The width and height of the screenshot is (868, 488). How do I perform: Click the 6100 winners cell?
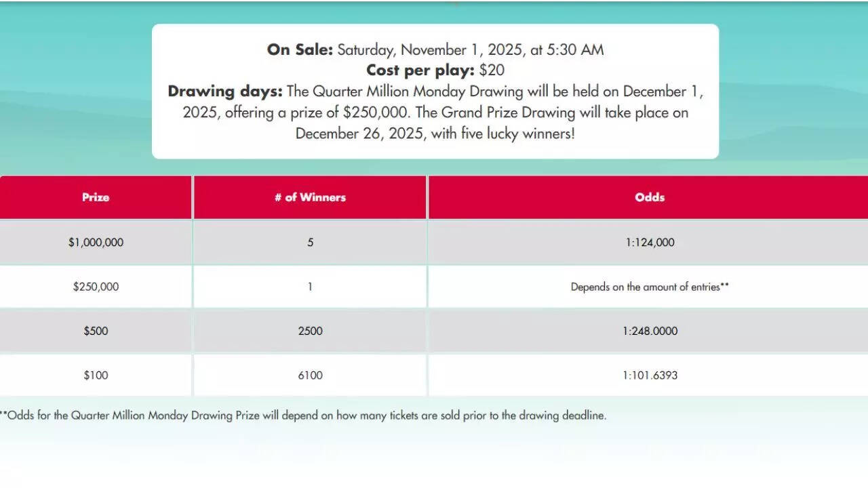[x=310, y=375]
